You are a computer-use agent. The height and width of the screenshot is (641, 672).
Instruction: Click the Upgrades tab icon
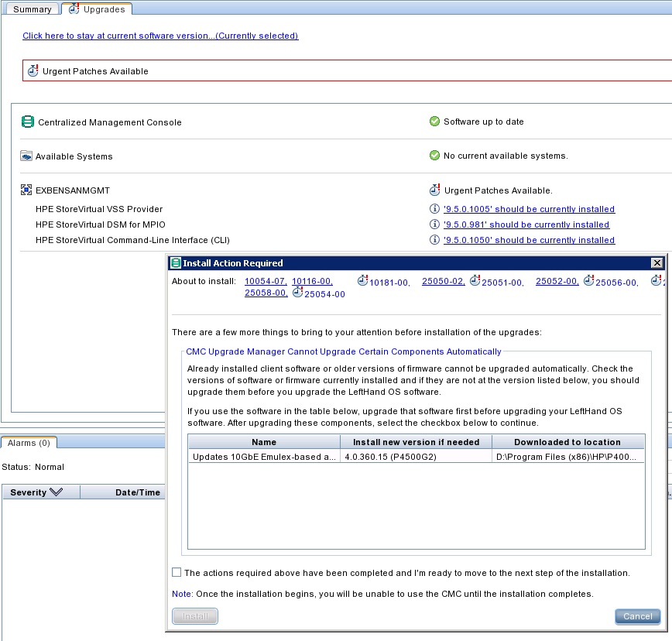[x=74, y=9]
